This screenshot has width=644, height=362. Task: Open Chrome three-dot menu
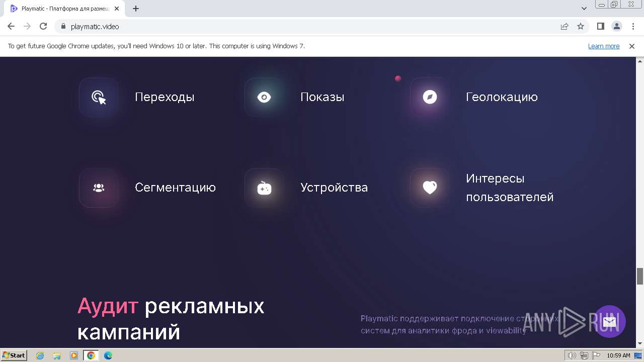pos(633,26)
